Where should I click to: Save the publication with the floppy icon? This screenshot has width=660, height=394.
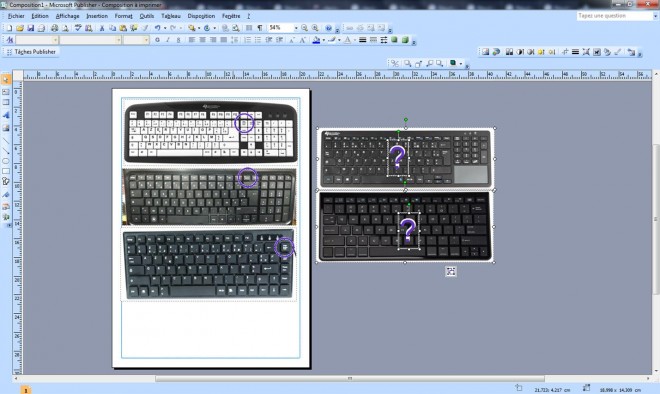coord(30,28)
